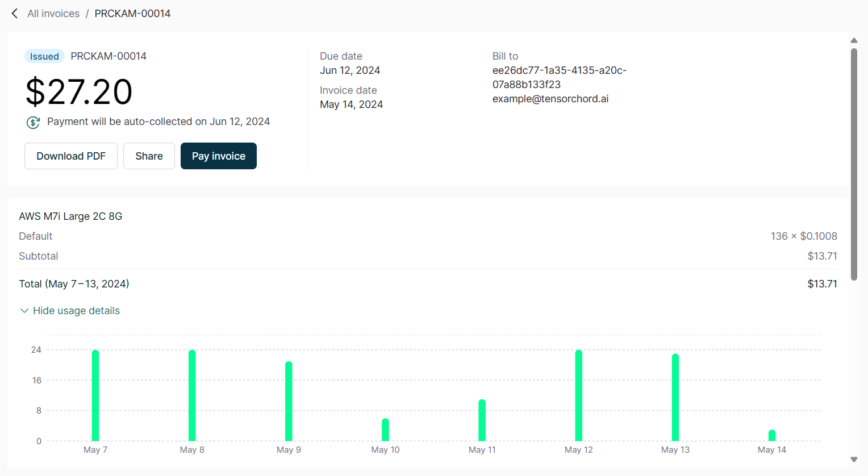This screenshot has height=476, width=868.
Task: Click the Issued status badge
Action: [44, 56]
